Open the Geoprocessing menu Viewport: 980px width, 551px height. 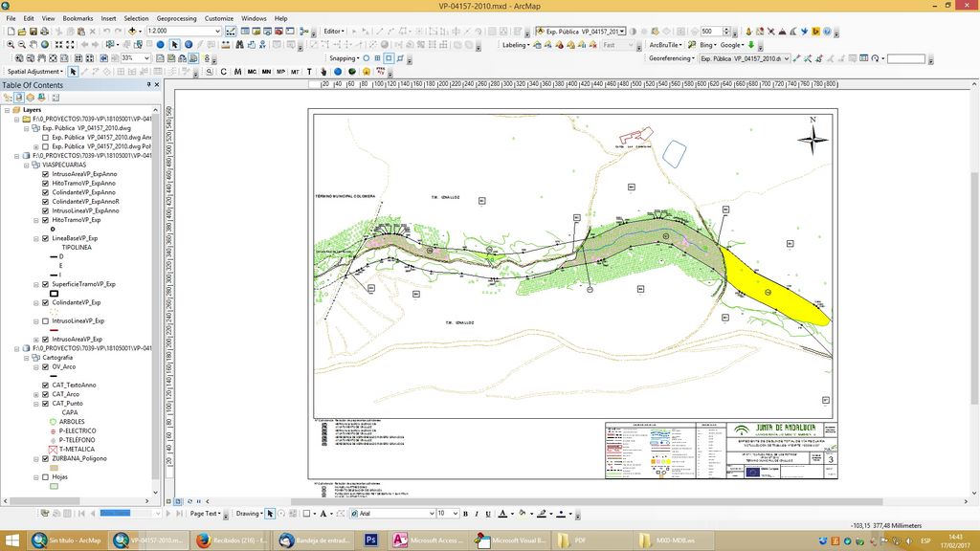177,18
